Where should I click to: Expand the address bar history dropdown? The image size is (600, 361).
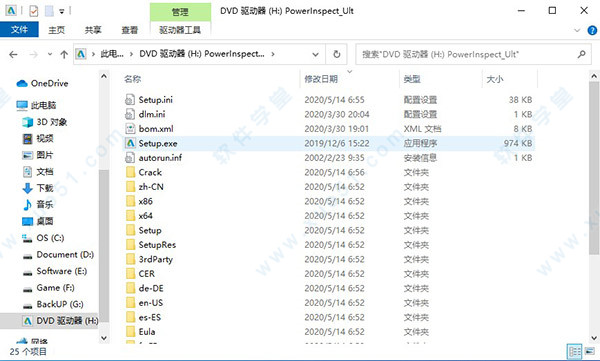click(x=315, y=54)
